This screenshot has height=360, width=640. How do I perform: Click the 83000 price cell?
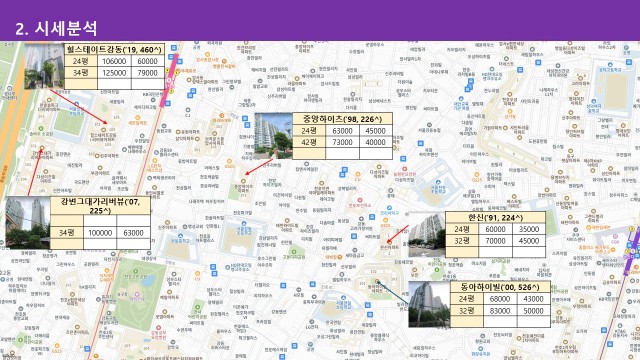(x=500, y=311)
